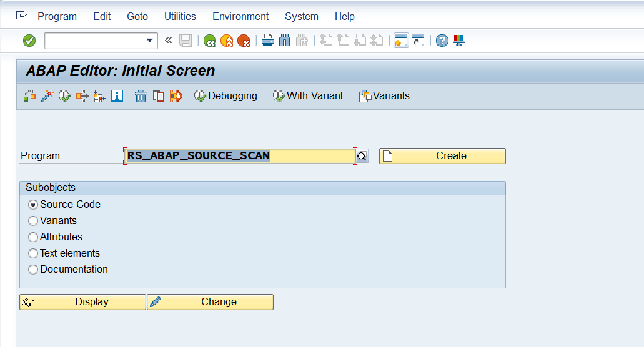Open the Program menu

click(57, 16)
